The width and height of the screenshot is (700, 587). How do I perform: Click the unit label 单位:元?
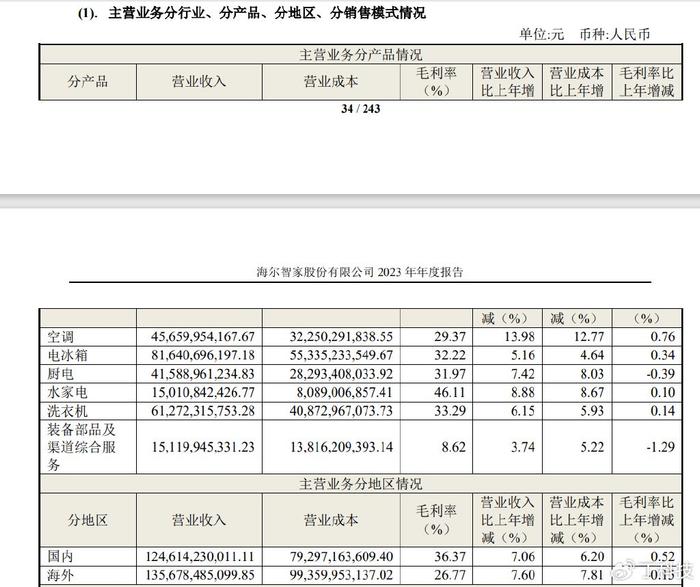click(541, 34)
